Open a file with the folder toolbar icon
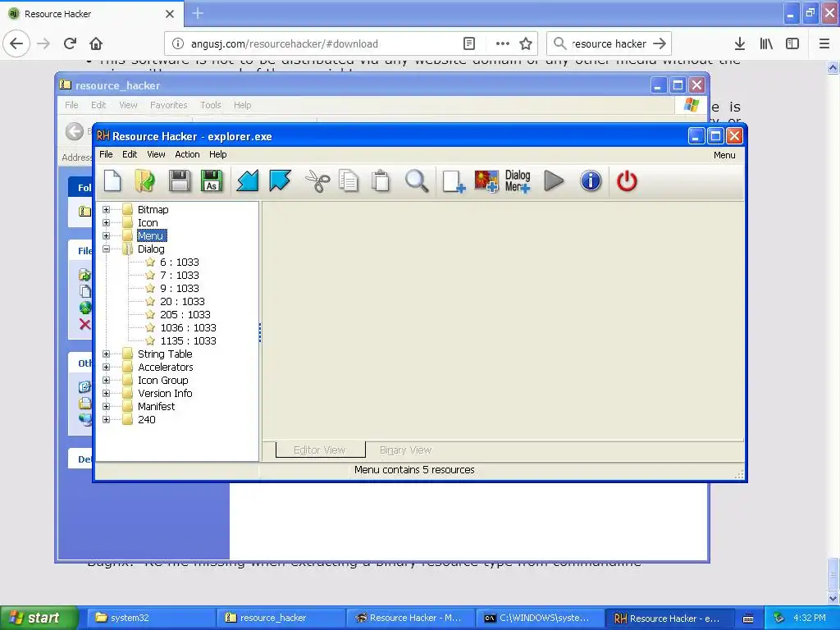The image size is (840, 630). tap(144, 180)
